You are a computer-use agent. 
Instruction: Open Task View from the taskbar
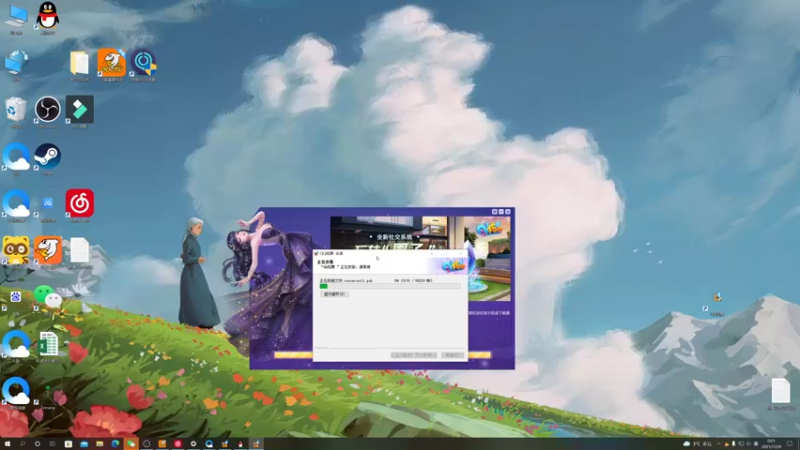click(x=53, y=444)
